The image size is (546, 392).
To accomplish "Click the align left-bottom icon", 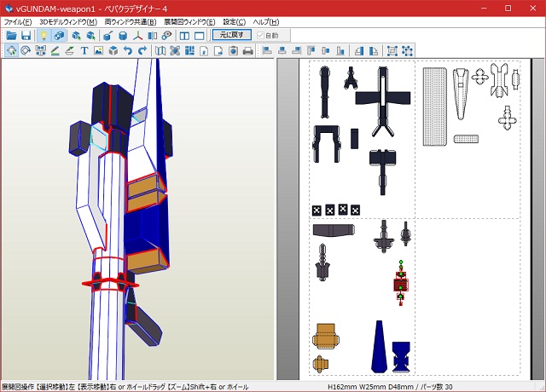I will [x=267, y=51].
